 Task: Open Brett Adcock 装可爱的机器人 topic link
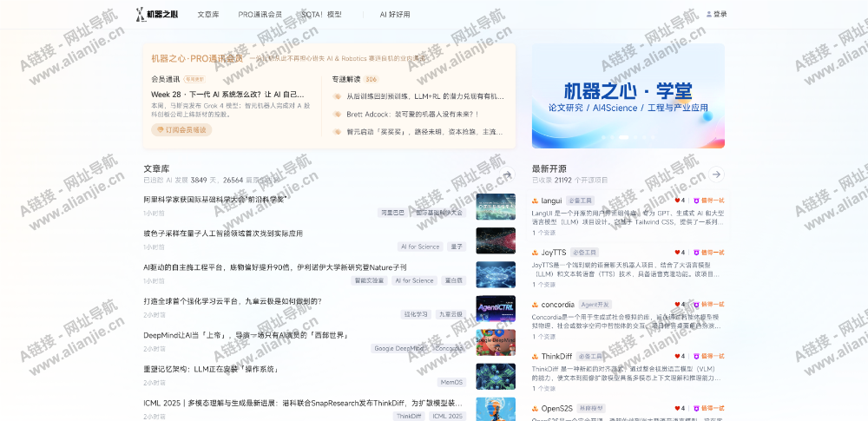pyautogui.click(x=412, y=114)
